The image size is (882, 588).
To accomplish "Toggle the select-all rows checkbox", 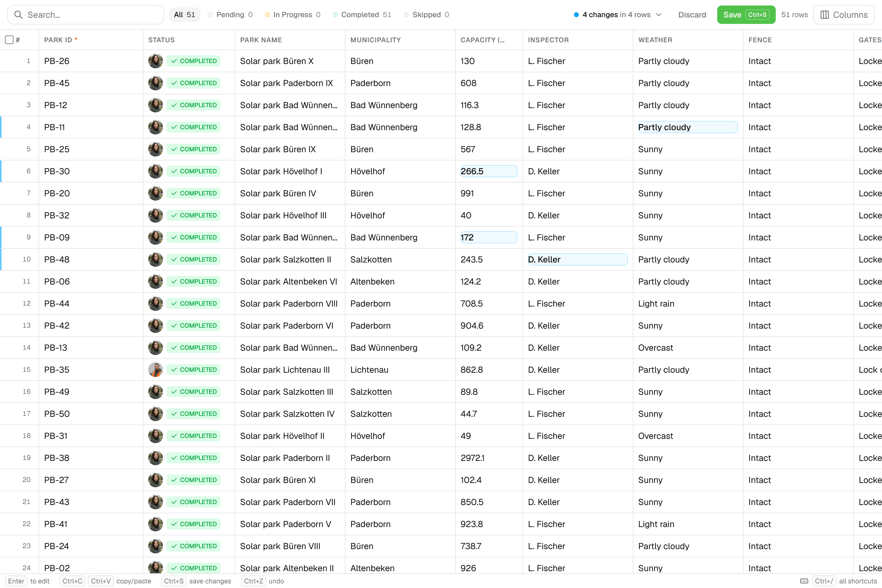I will 9,40.
